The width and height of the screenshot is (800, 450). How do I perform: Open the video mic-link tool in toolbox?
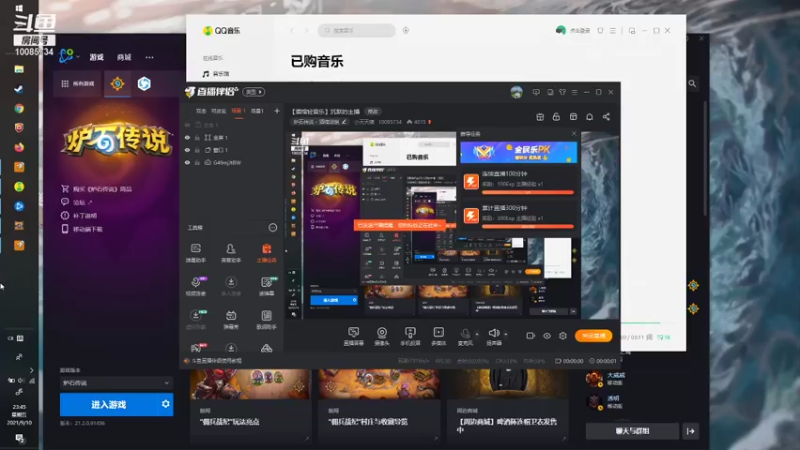point(196,286)
